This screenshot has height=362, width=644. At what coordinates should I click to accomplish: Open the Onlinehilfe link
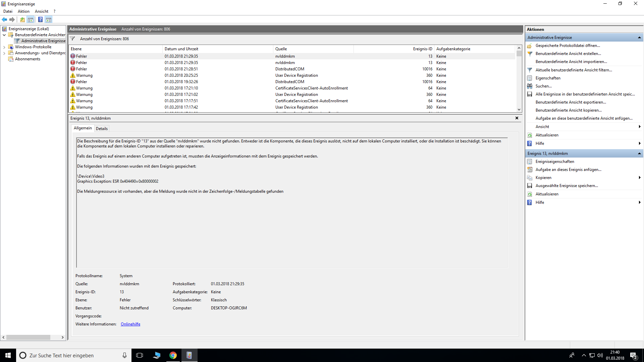[x=130, y=324]
